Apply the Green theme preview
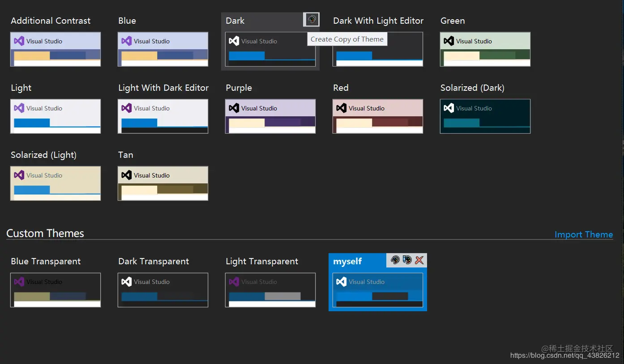 pos(485,49)
